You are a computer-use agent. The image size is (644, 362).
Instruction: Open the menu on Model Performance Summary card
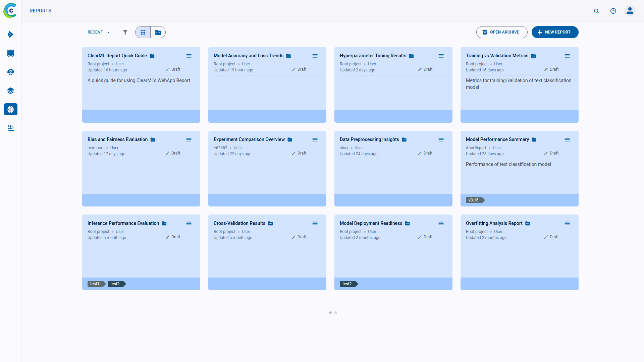pyautogui.click(x=568, y=140)
